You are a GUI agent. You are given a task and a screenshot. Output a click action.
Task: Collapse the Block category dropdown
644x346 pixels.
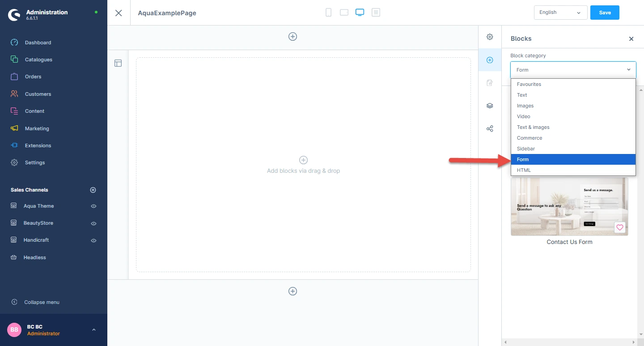[x=628, y=70]
